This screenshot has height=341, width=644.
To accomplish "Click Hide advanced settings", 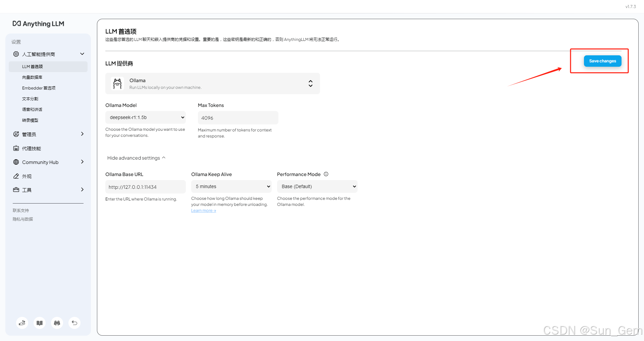I will [136, 158].
